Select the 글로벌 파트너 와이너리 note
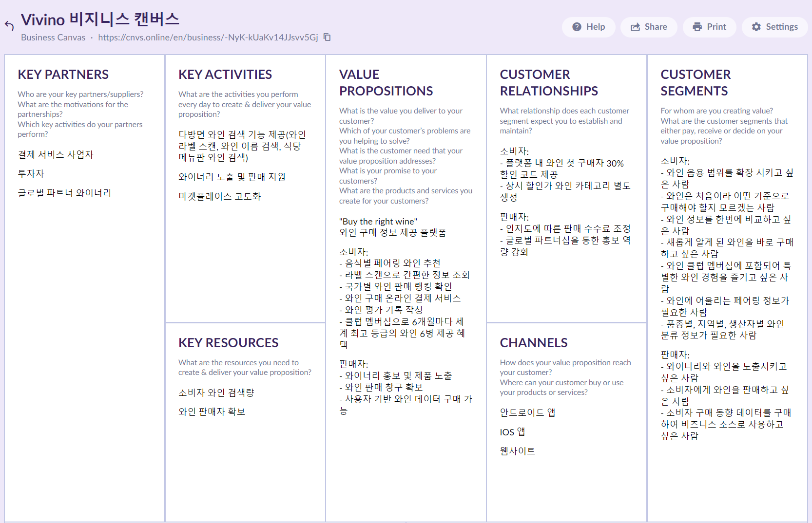 tap(64, 193)
